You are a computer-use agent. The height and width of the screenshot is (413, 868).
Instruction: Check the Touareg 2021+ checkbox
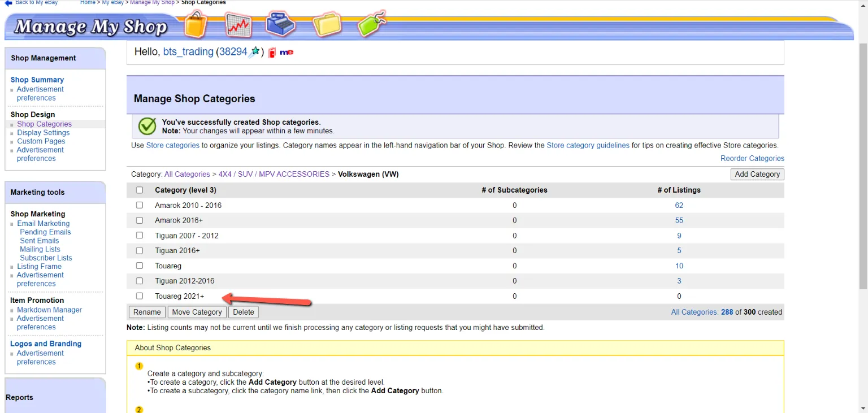140,296
